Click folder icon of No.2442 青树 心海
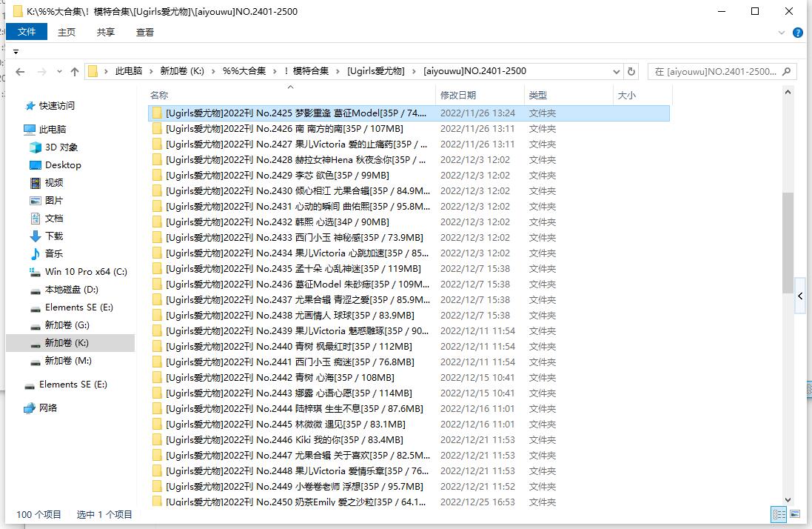The height and width of the screenshot is (529, 812). (x=158, y=377)
